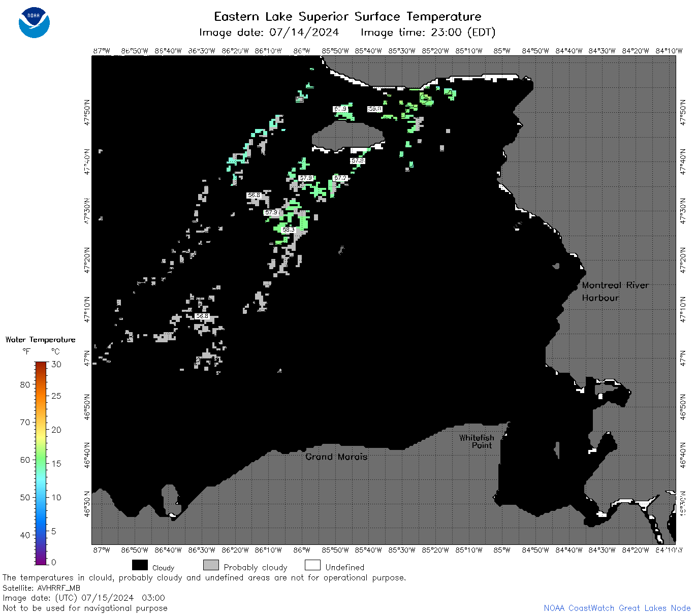Click the 47°N label on the left axis
This screenshot has height=616, width=696.
(x=87, y=358)
